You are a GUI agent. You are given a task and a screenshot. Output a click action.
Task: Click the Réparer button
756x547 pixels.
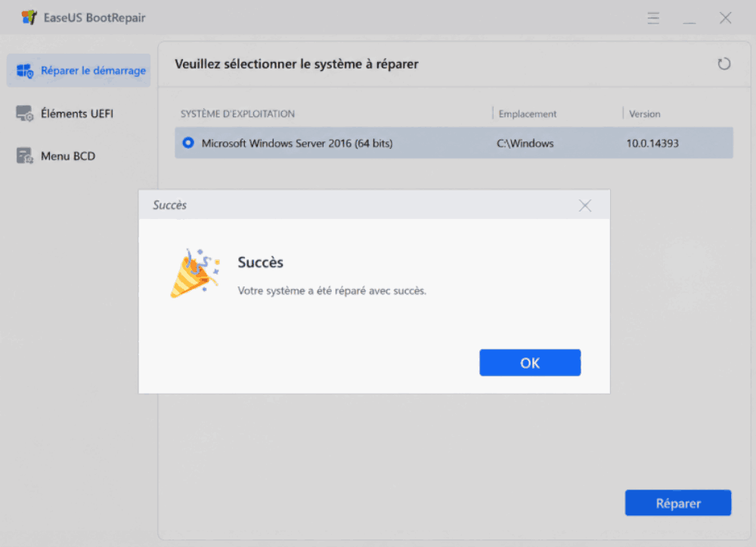pyautogui.click(x=678, y=502)
